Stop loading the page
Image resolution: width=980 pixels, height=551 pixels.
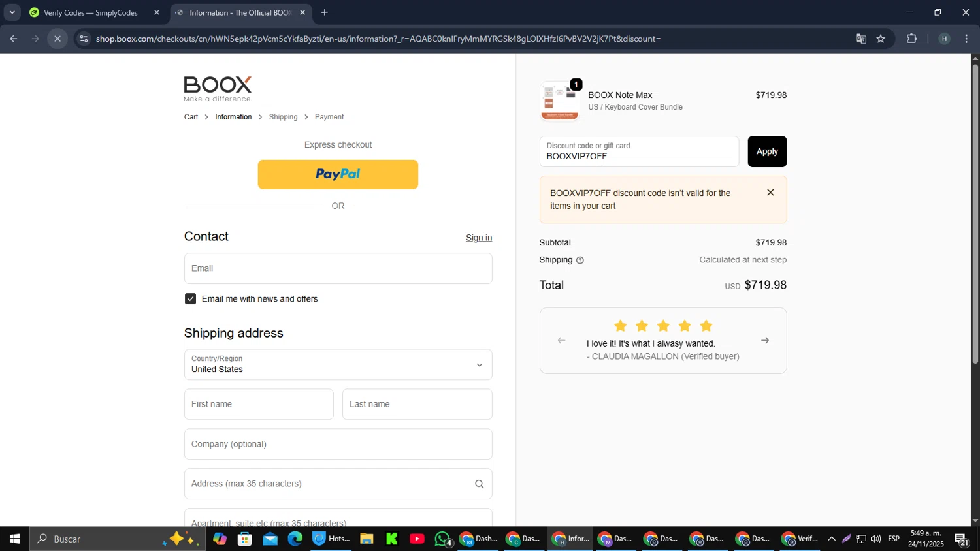click(x=57, y=39)
